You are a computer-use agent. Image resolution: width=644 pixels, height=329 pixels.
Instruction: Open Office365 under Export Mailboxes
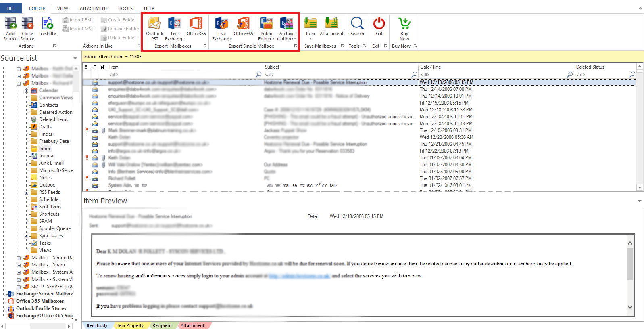pyautogui.click(x=196, y=23)
